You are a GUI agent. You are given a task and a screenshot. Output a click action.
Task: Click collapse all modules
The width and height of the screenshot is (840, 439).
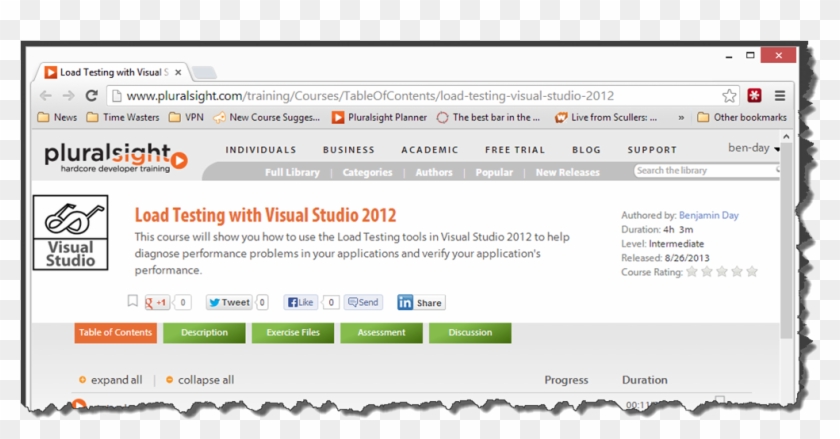pyautogui.click(x=200, y=380)
